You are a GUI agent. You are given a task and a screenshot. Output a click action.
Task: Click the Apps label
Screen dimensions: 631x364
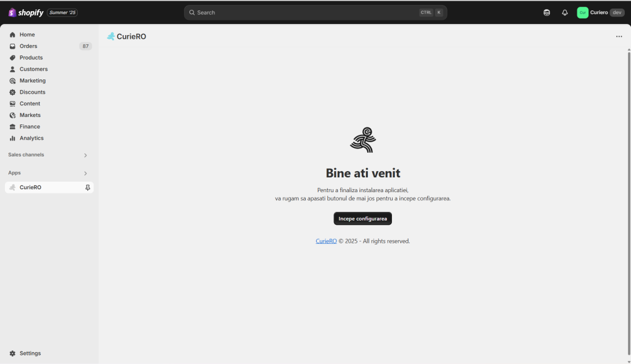[x=15, y=173]
